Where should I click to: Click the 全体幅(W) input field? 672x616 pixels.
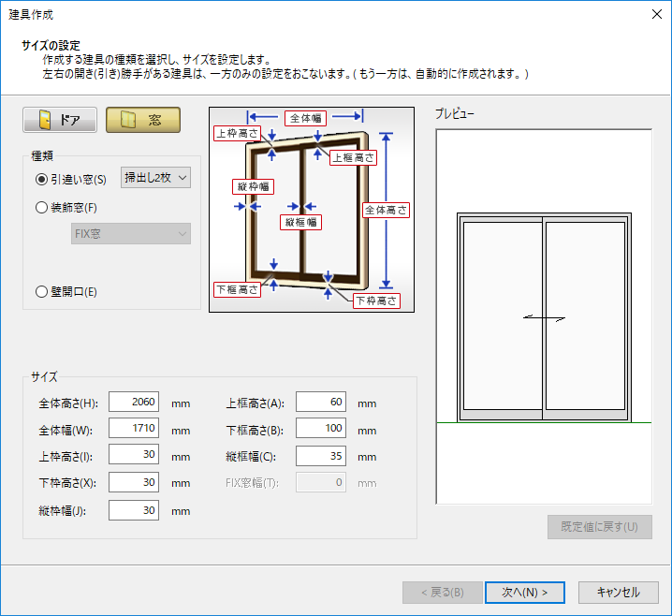coord(133,429)
